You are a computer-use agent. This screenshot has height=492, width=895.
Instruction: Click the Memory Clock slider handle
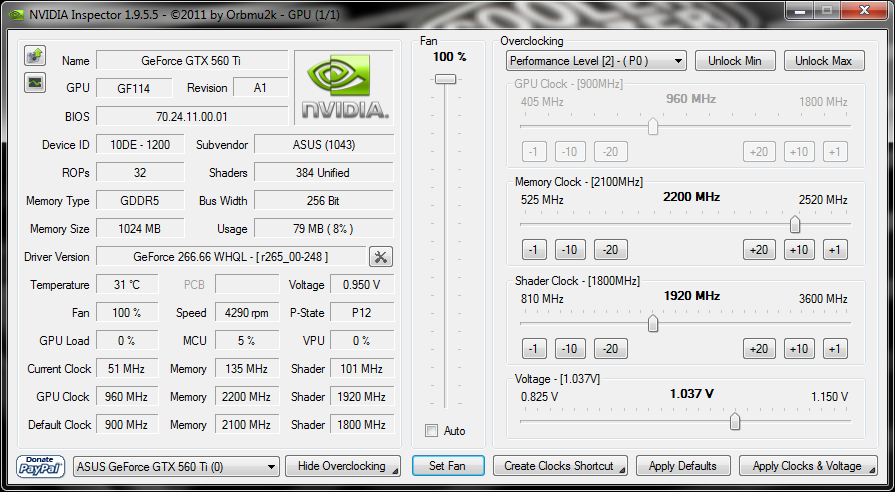(x=794, y=225)
